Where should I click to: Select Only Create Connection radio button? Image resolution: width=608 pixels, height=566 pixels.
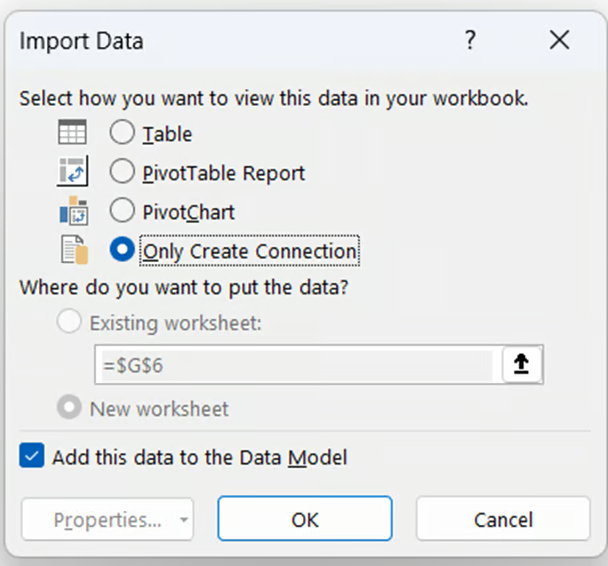click(122, 250)
